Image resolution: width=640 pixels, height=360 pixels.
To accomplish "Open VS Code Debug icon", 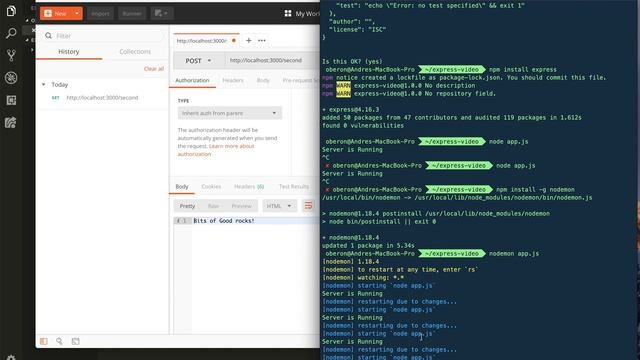I will [x=11, y=78].
